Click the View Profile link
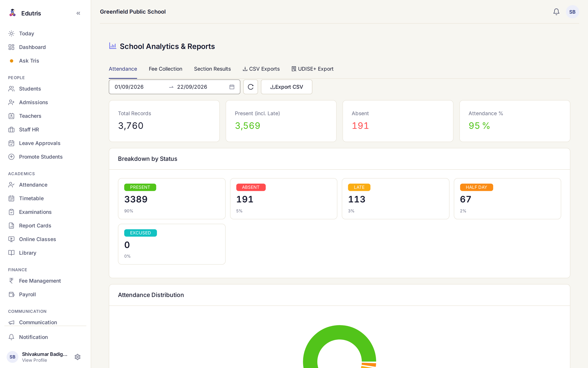Screen dimensions: 588x368 pos(35,360)
